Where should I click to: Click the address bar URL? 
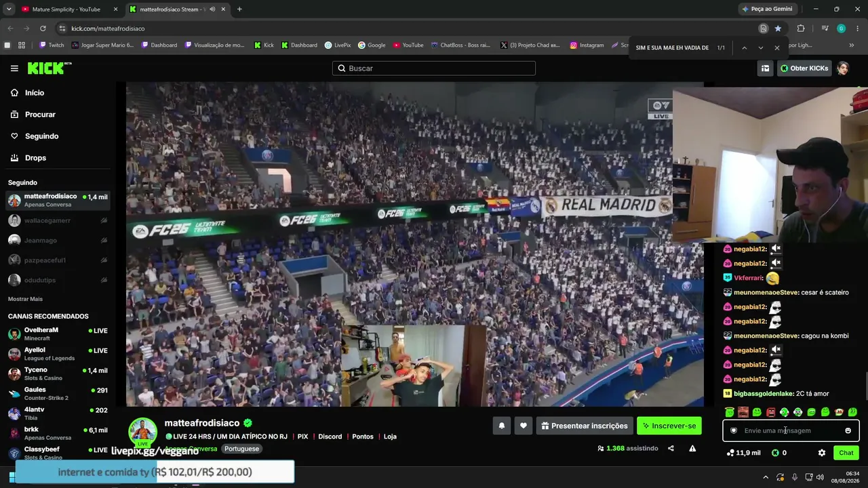(108, 28)
